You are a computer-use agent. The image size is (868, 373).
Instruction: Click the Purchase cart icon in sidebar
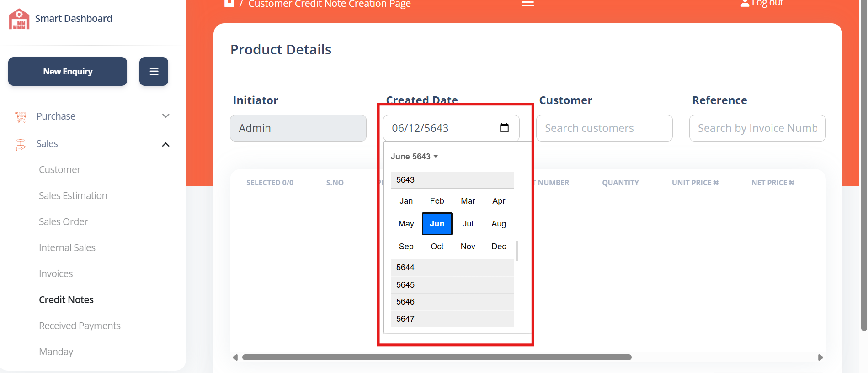[21, 117]
